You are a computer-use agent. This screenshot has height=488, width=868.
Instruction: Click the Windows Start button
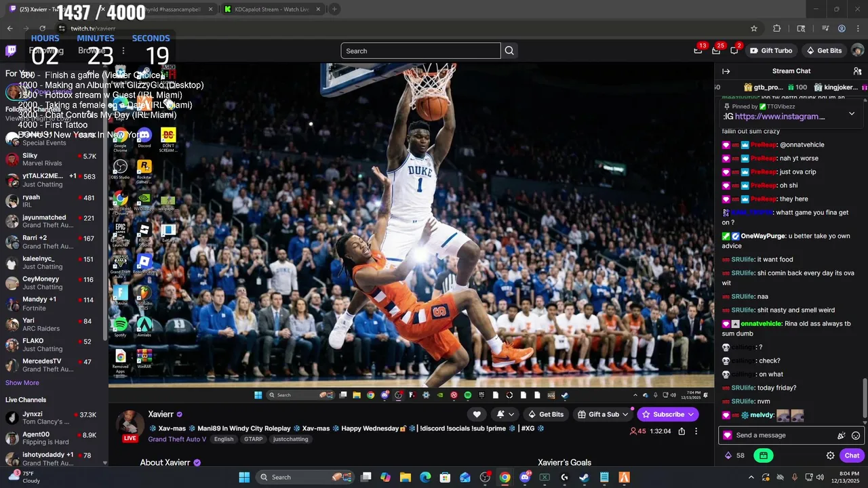(x=244, y=477)
